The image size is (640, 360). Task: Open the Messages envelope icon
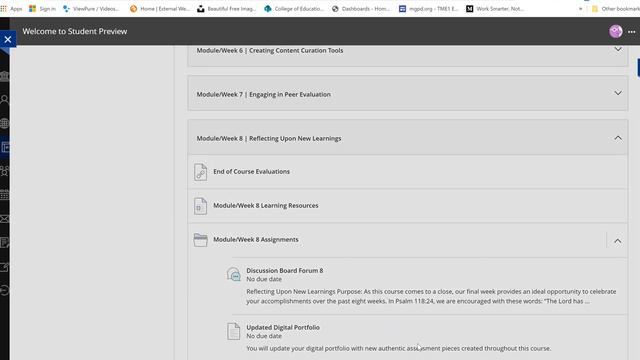point(4,219)
